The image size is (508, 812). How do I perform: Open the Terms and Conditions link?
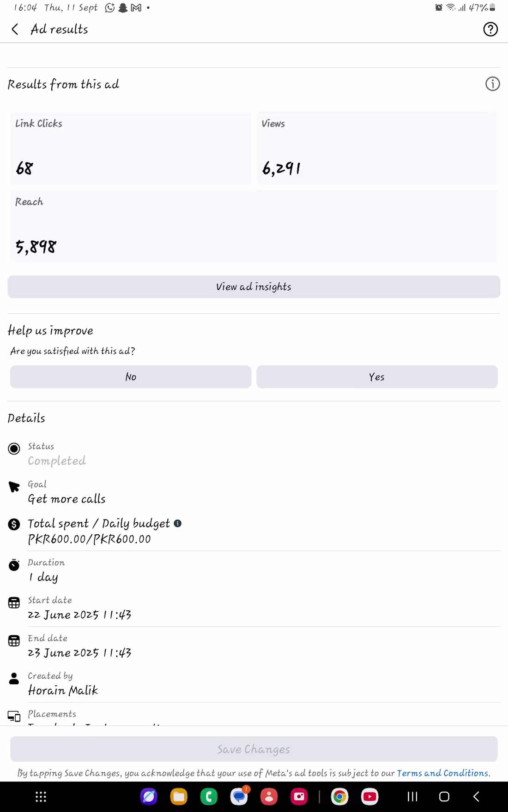click(442, 773)
